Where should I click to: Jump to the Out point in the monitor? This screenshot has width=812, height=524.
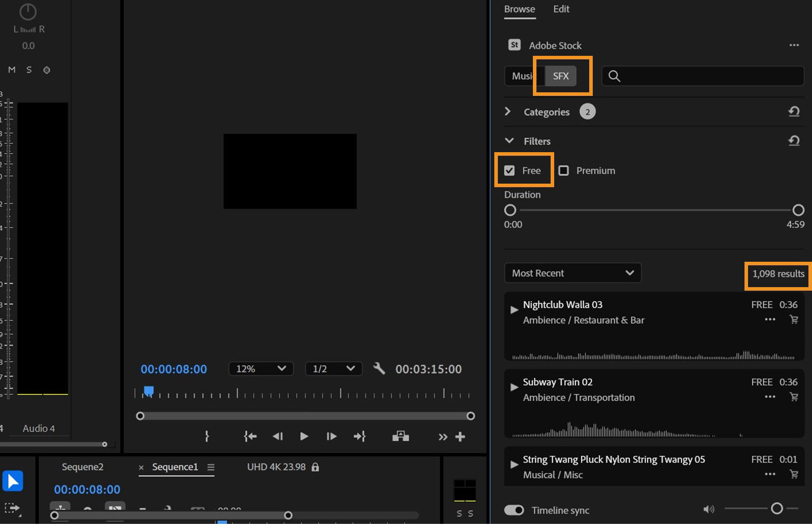click(359, 436)
